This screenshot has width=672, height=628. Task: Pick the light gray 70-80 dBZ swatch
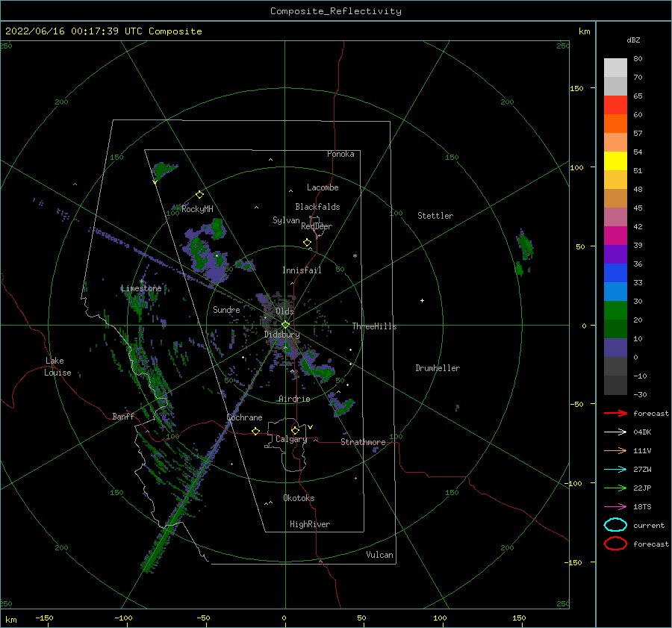[x=615, y=68]
